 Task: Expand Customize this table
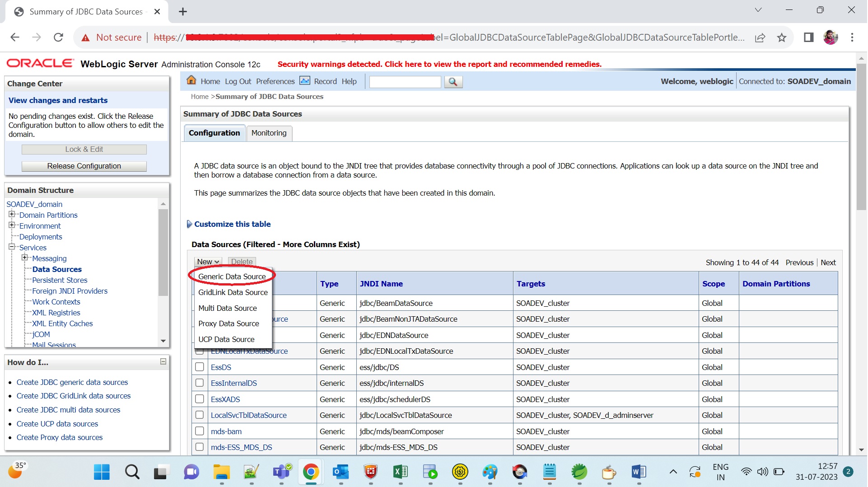click(232, 224)
